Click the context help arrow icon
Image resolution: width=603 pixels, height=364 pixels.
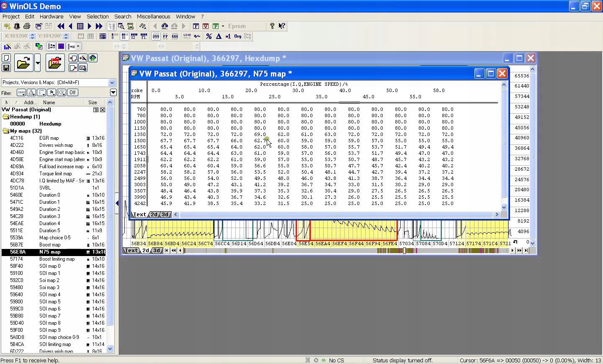(282, 26)
